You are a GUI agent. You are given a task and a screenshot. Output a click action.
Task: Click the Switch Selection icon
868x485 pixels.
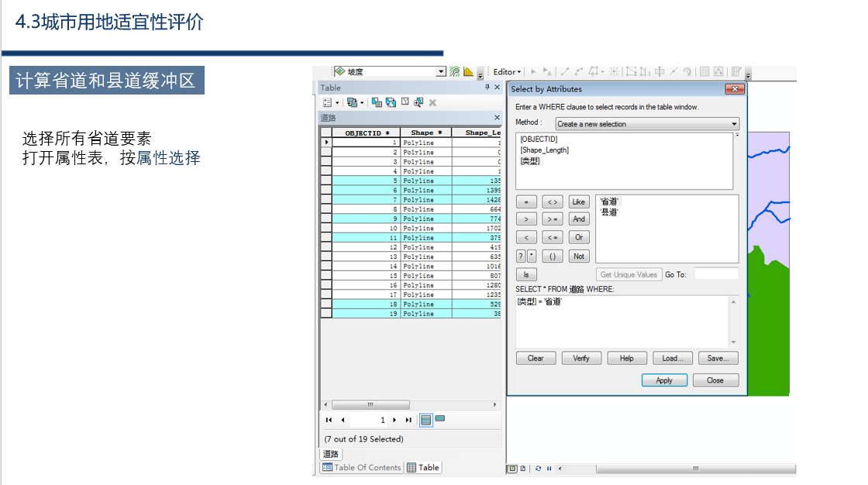(x=391, y=102)
